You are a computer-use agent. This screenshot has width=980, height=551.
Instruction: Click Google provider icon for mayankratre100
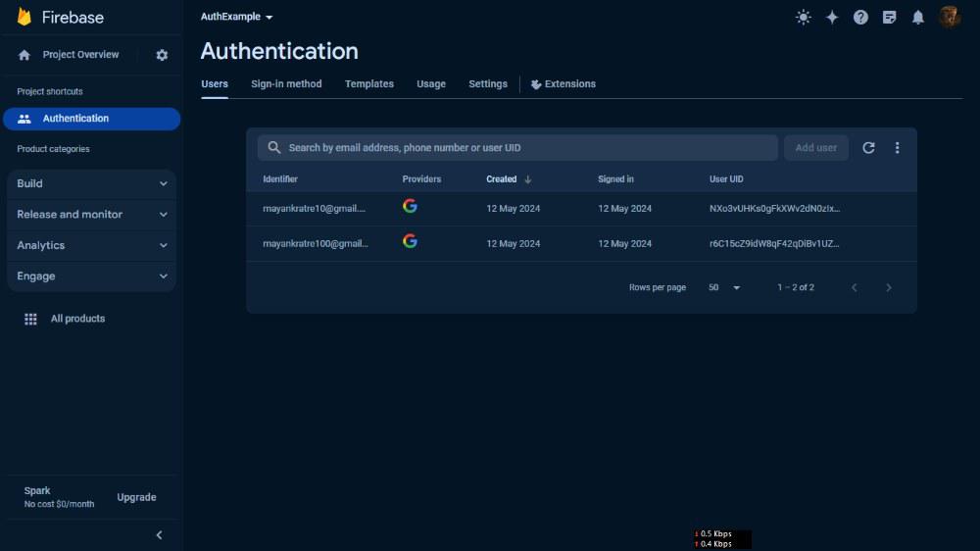(410, 241)
